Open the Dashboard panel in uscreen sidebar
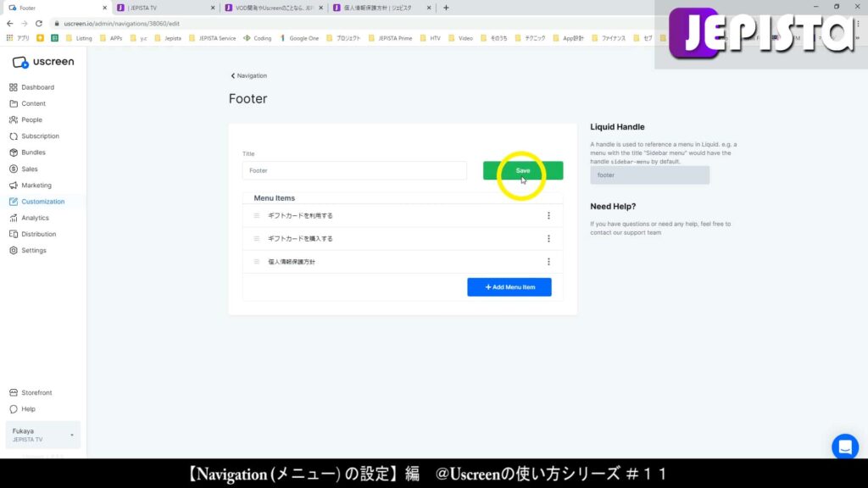Image resolution: width=868 pixels, height=488 pixels. pyautogui.click(x=34, y=86)
